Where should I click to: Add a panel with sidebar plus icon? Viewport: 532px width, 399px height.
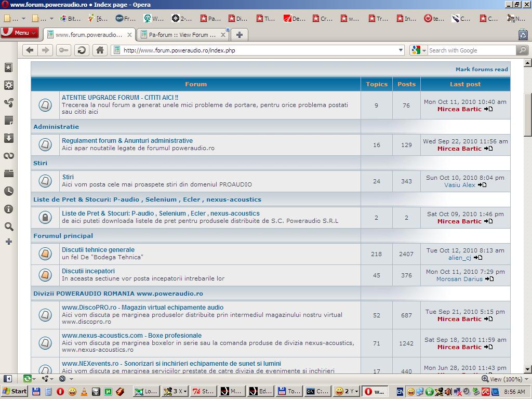click(x=8, y=242)
